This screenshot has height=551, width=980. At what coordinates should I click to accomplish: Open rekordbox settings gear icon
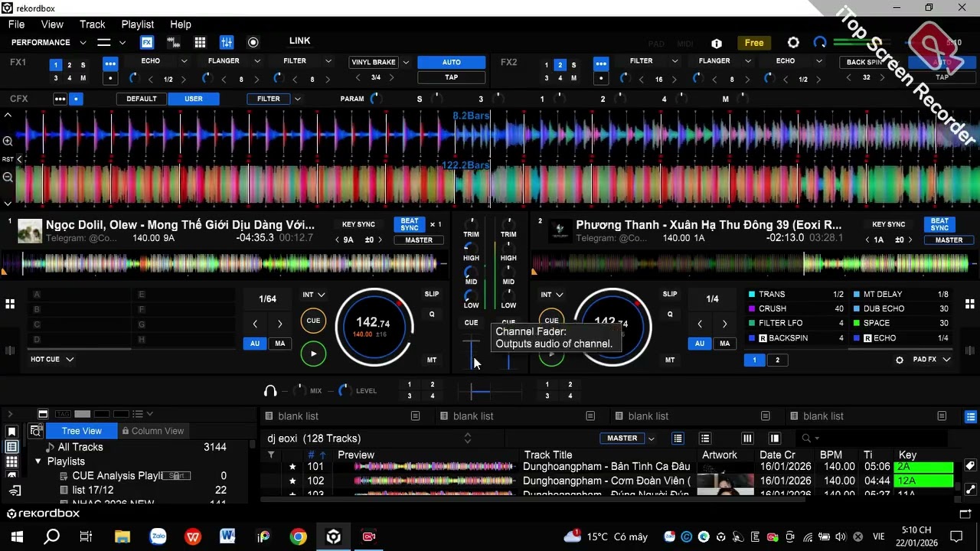tap(793, 43)
